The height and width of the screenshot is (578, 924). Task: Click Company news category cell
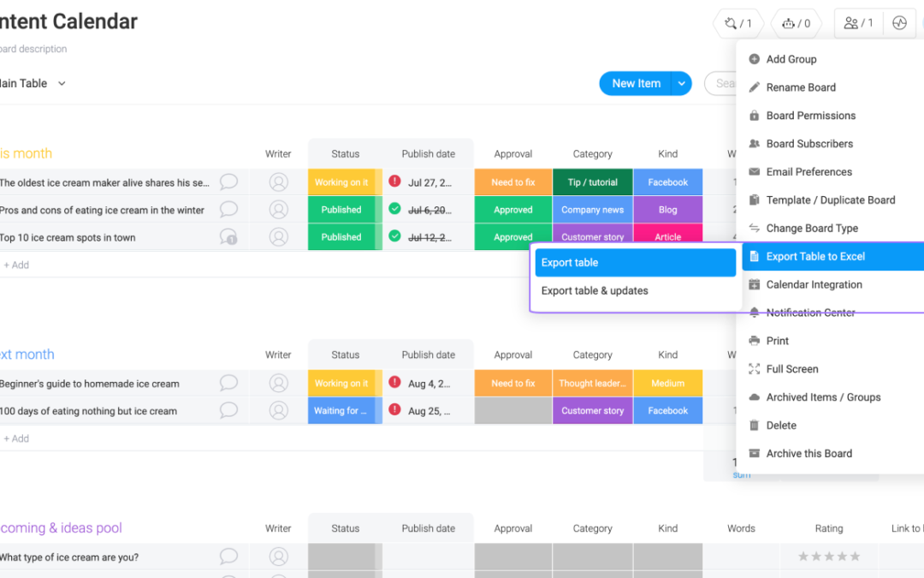[593, 210]
